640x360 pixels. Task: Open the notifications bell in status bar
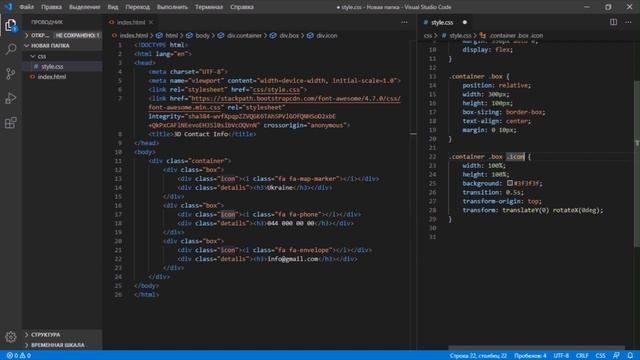[630, 356]
